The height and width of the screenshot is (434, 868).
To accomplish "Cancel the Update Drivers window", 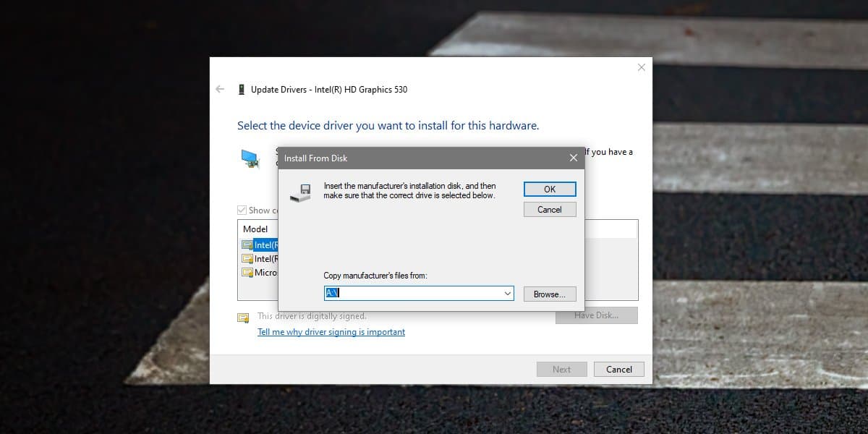I will click(x=618, y=369).
